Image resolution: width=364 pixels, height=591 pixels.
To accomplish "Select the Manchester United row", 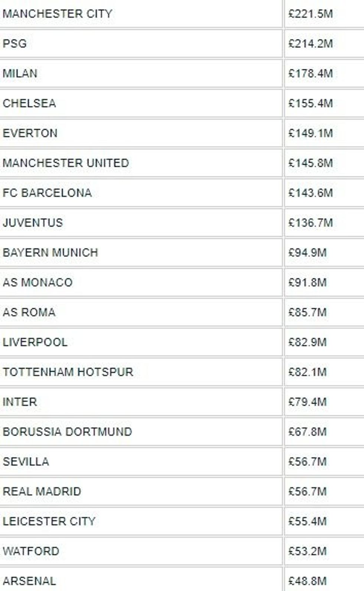I will (x=66, y=163).
